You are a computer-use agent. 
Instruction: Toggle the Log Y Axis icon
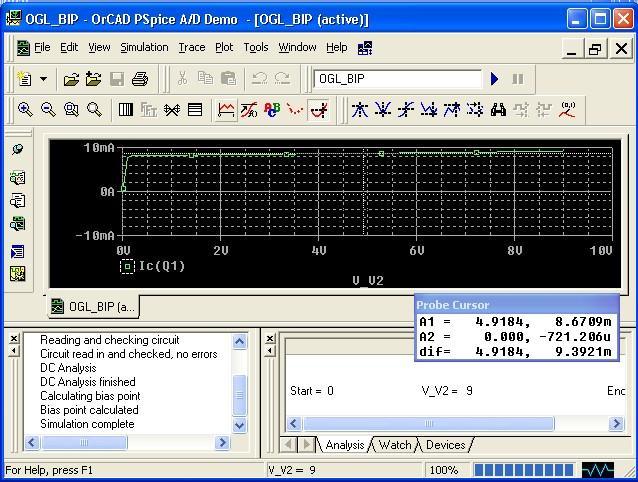coord(195,110)
